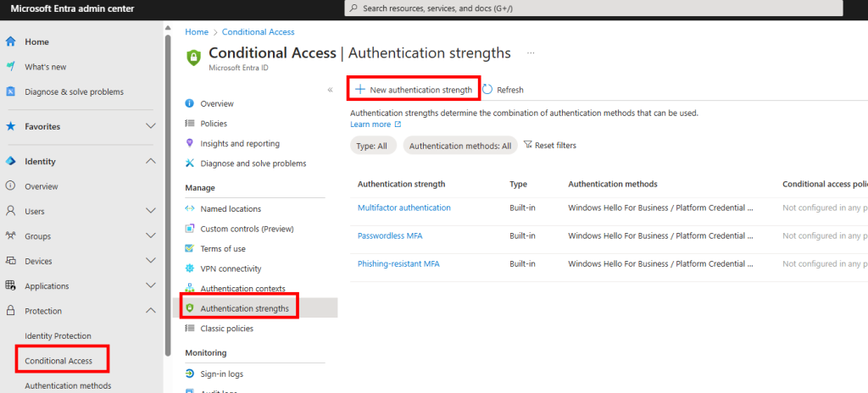Click the Sign-in logs icon
The height and width of the screenshot is (393, 868).
pos(190,374)
